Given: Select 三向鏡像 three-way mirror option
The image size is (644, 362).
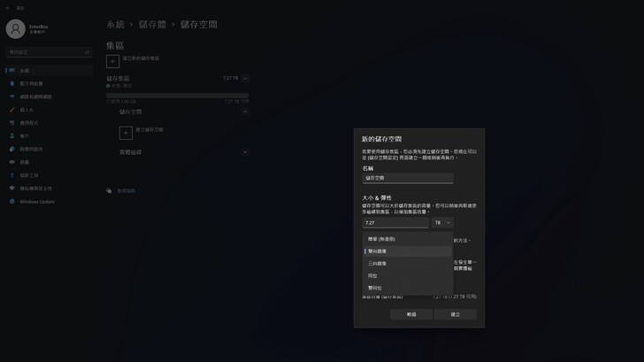Looking at the screenshot, I should coord(408,264).
